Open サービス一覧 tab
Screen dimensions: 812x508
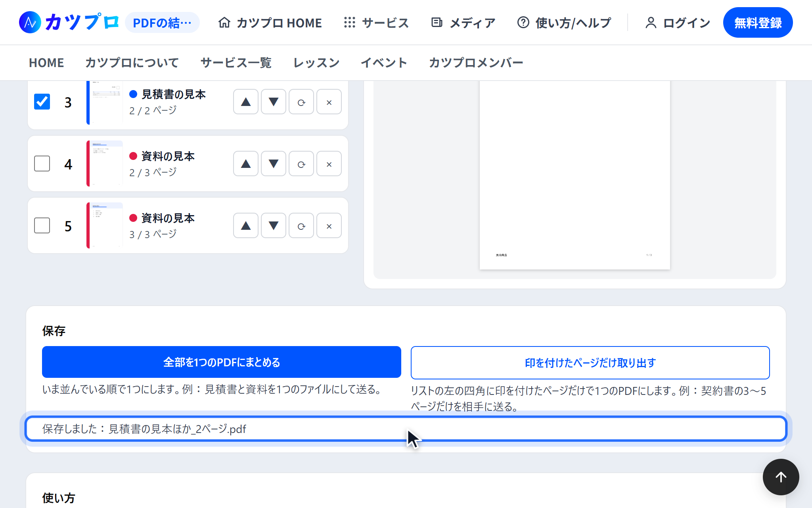(x=236, y=63)
